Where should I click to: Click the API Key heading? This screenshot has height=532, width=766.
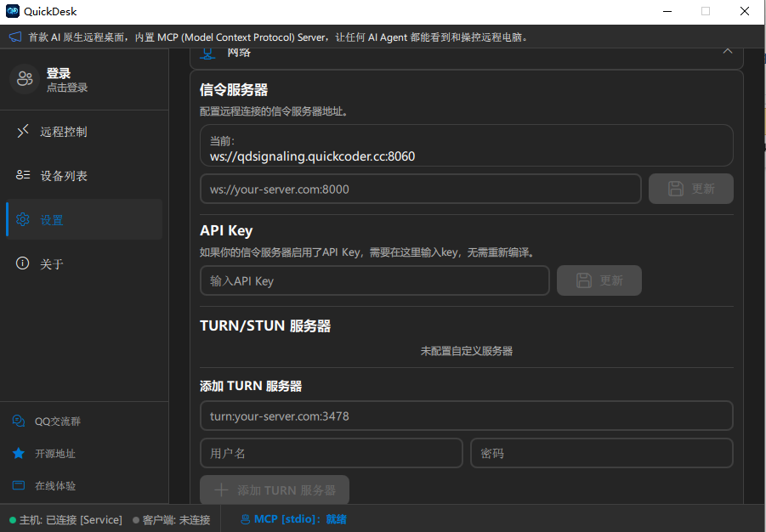coord(226,230)
